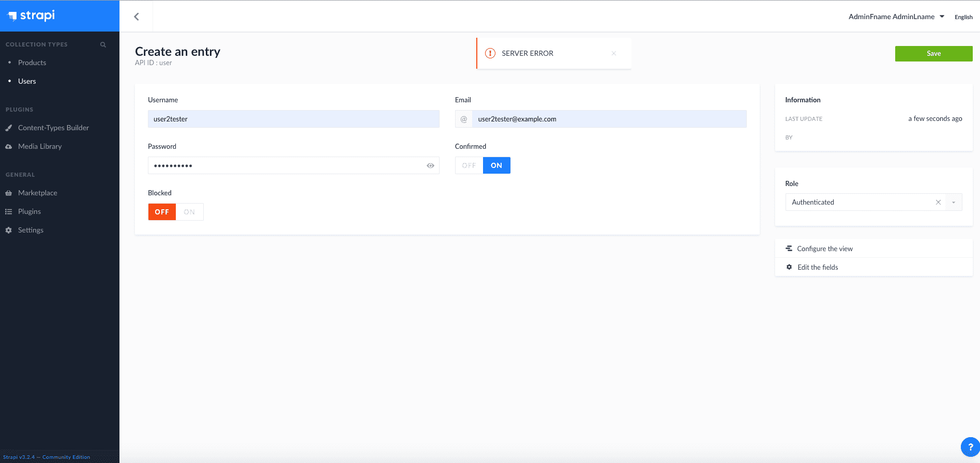Click the Settings gear icon in sidebar

[x=9, y=230]
